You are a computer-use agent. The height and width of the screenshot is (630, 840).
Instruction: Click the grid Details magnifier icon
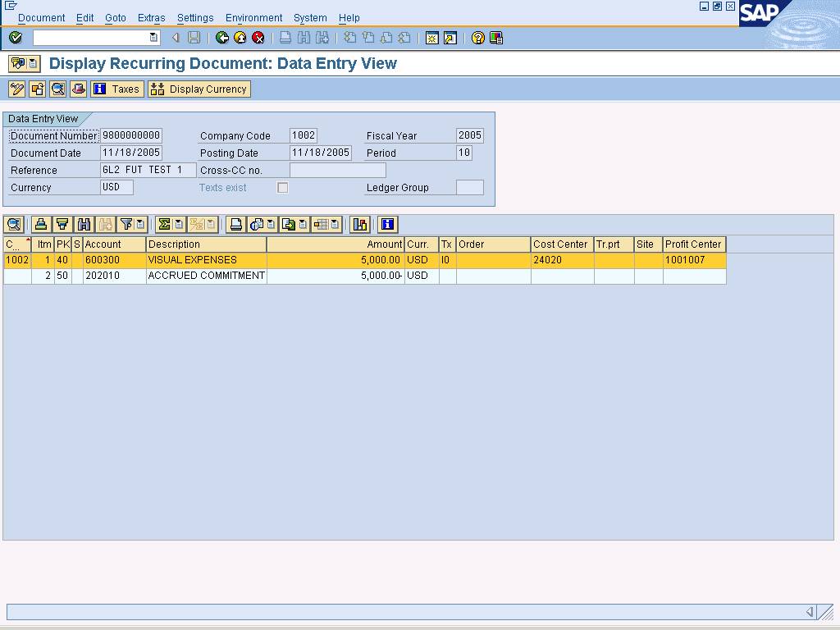(14, 225)
